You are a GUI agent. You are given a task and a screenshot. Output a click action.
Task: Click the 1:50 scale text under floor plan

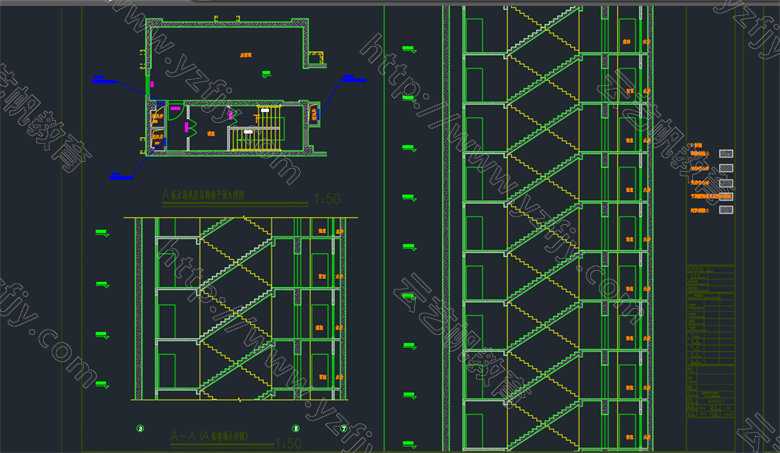(x=327, y=200)
